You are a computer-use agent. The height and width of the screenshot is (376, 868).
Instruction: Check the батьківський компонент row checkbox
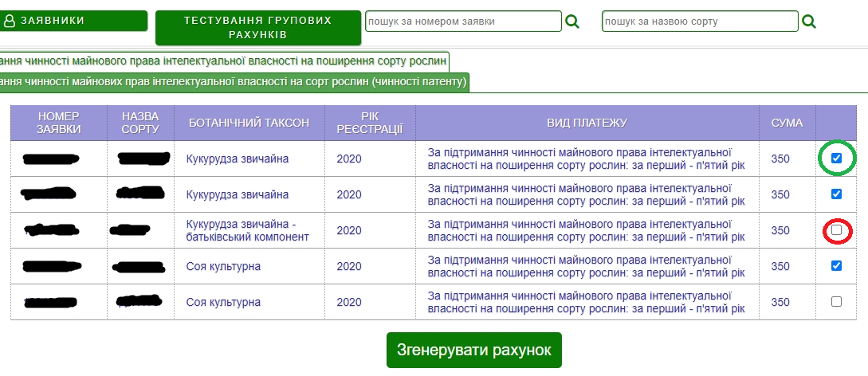click(836, 230)
